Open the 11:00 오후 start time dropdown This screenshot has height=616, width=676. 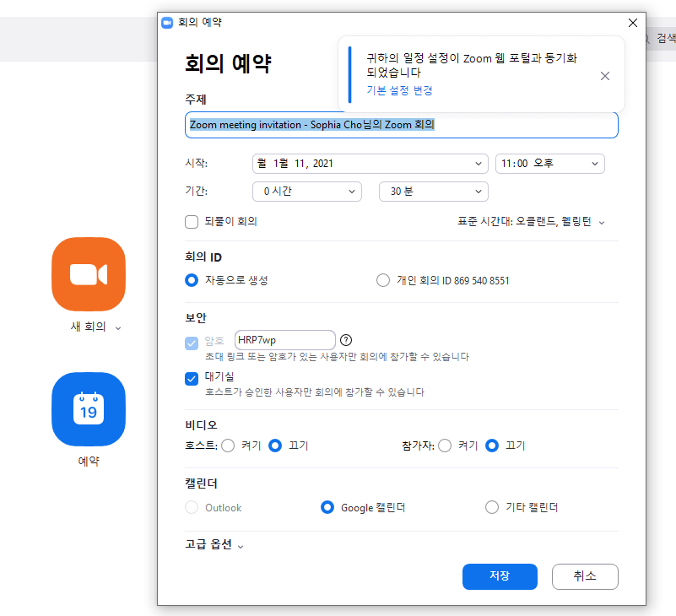(549, 164)
